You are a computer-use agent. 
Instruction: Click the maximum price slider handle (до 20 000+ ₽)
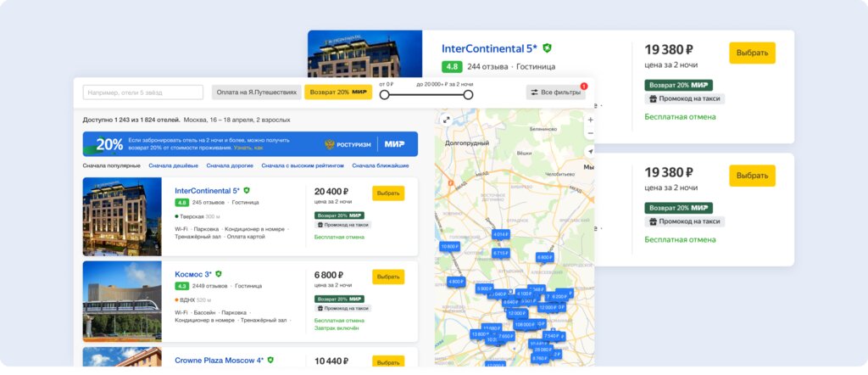[468, 95]
